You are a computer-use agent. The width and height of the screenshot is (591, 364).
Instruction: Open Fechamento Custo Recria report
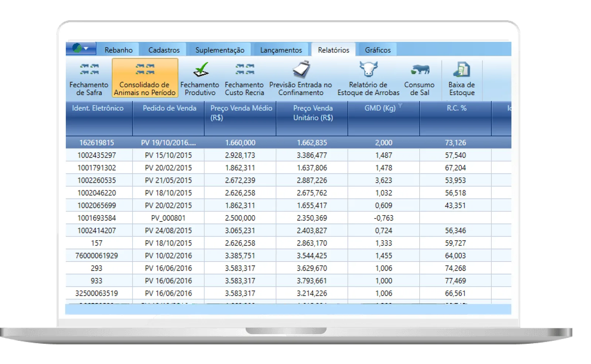tap(244, 78)
